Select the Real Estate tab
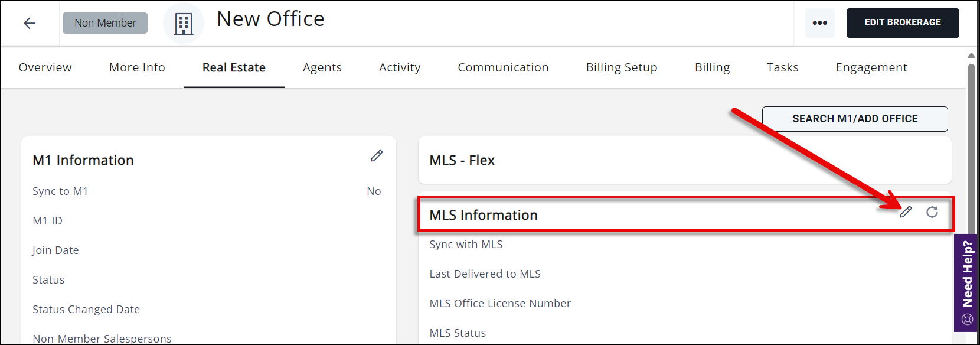 pos(234,67)
